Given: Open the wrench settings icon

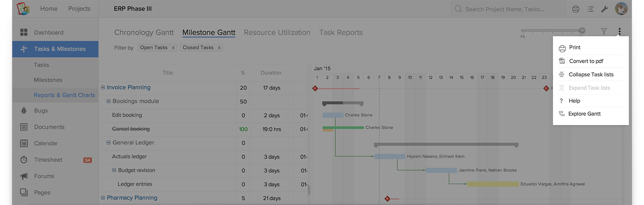Looking at the screenshot, I should point(605,9).
